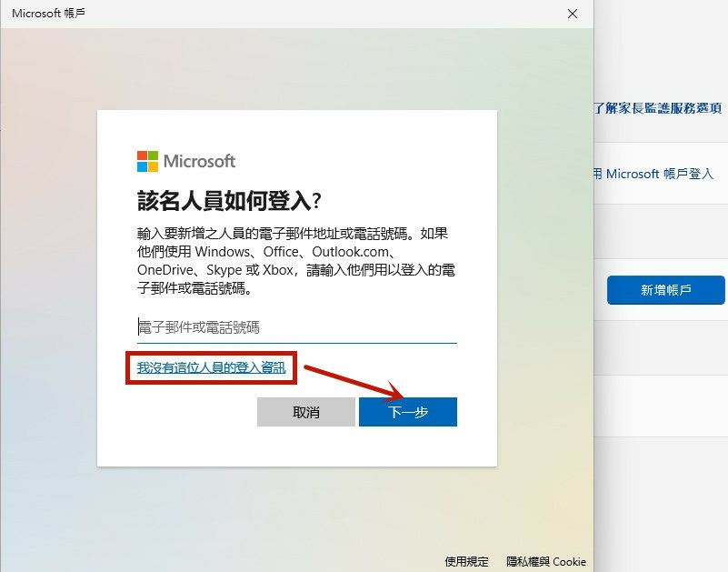
Task: Open the 我沒有這位人員的登入資訊 link
Action: pos(211,367)
